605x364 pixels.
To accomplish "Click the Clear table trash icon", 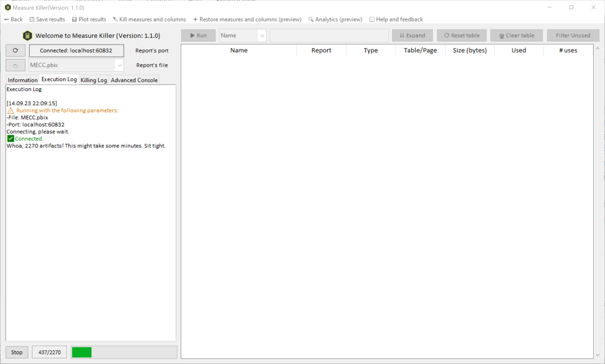I will pyautogui.click(x=502, y=35).
